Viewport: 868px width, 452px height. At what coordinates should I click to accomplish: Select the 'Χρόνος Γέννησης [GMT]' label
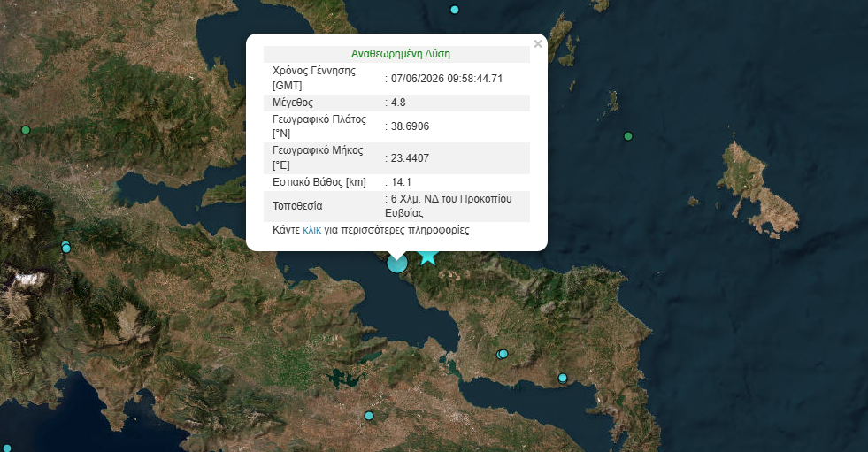coord(314,78)
